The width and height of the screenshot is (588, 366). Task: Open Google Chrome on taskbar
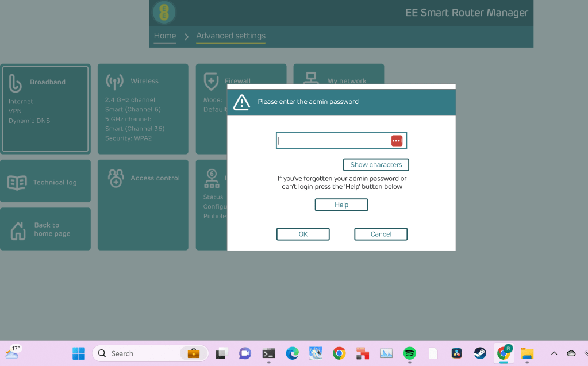click(x=339, y=353)
